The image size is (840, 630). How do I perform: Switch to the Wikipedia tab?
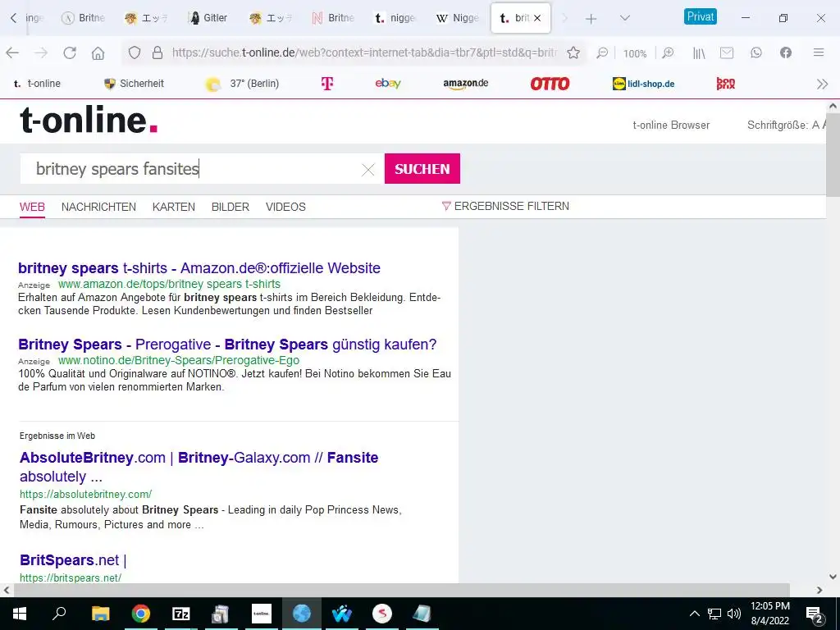pyautogui.click(x=458, y=18)
